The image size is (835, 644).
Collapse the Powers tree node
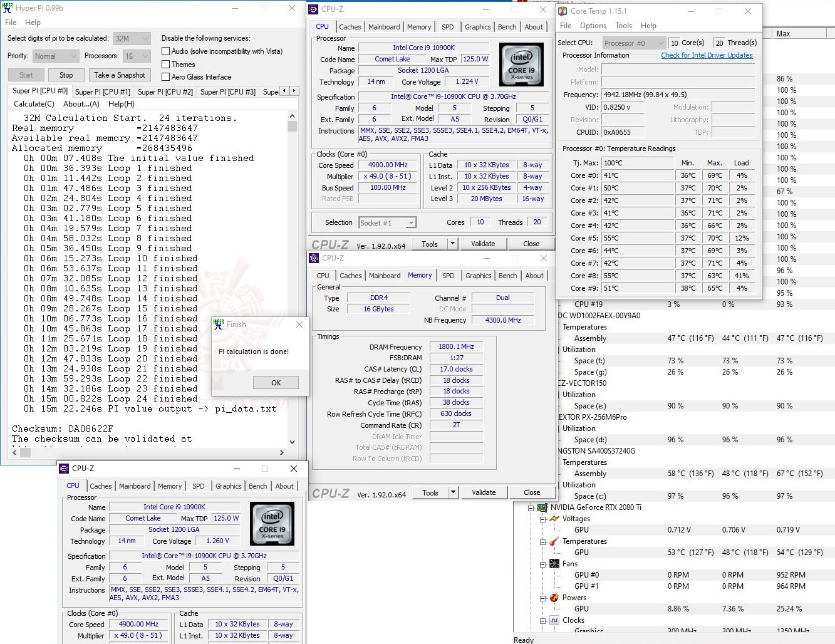click(x=542, y=598)
